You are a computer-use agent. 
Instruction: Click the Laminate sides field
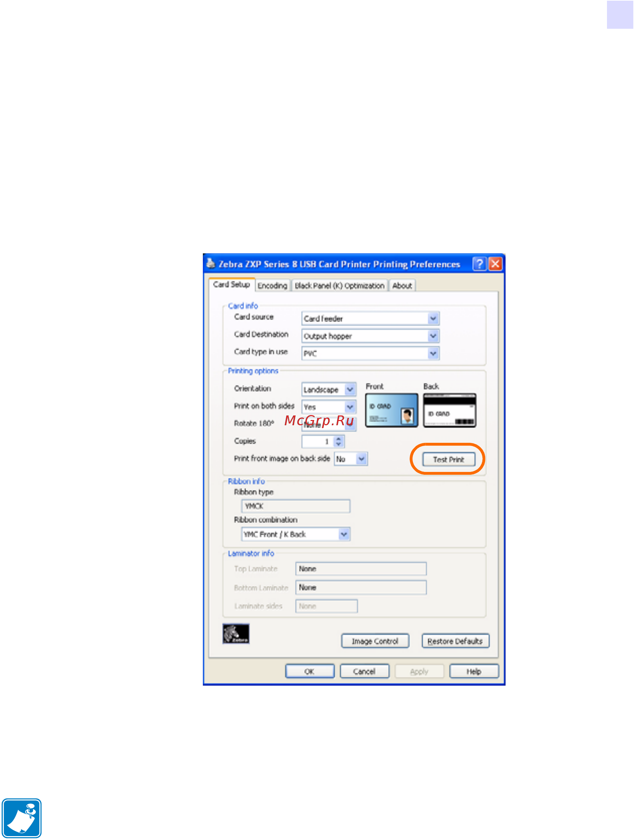click(326, 606)
